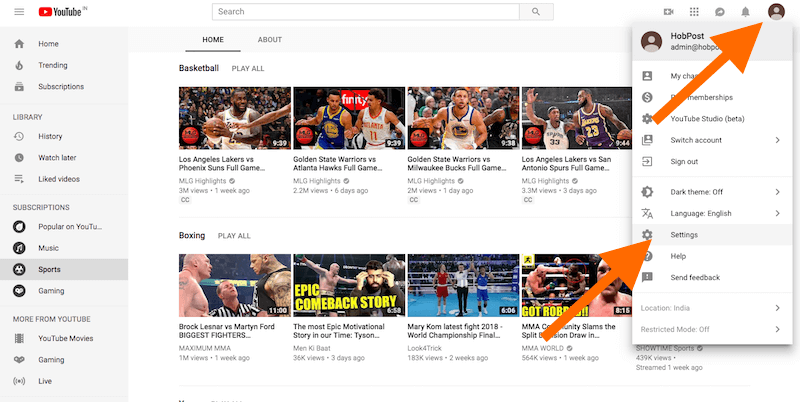Open Look4Trick channel link
The image size is (800, 402).
pos(426,348)
